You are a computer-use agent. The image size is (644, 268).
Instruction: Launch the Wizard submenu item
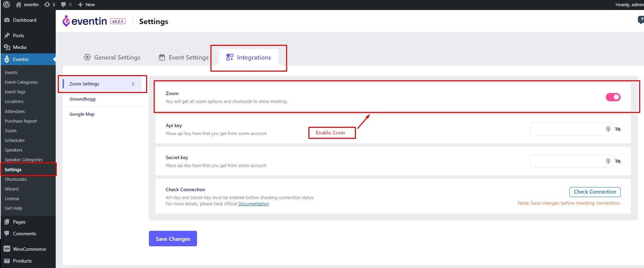[x=12, y=189]
